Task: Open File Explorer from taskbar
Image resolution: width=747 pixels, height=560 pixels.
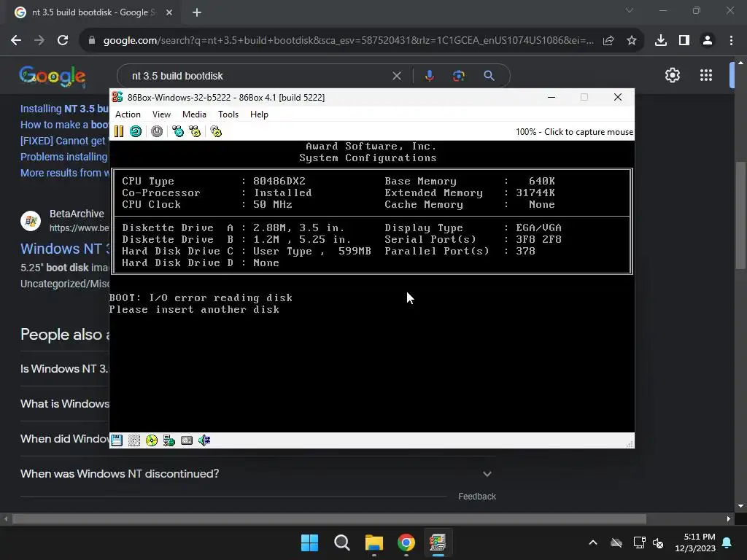Action: [374, 542]
